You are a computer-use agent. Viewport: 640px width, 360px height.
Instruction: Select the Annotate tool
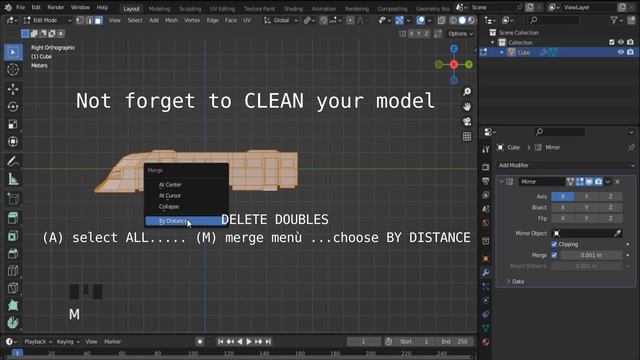[13, 162]
